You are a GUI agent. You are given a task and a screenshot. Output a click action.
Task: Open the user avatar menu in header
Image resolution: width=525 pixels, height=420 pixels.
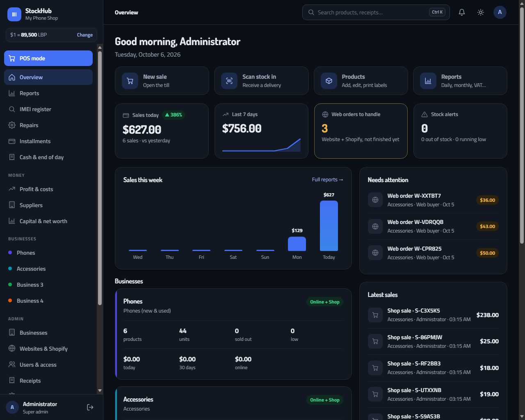pyautogui.click(x=500, y=12)
